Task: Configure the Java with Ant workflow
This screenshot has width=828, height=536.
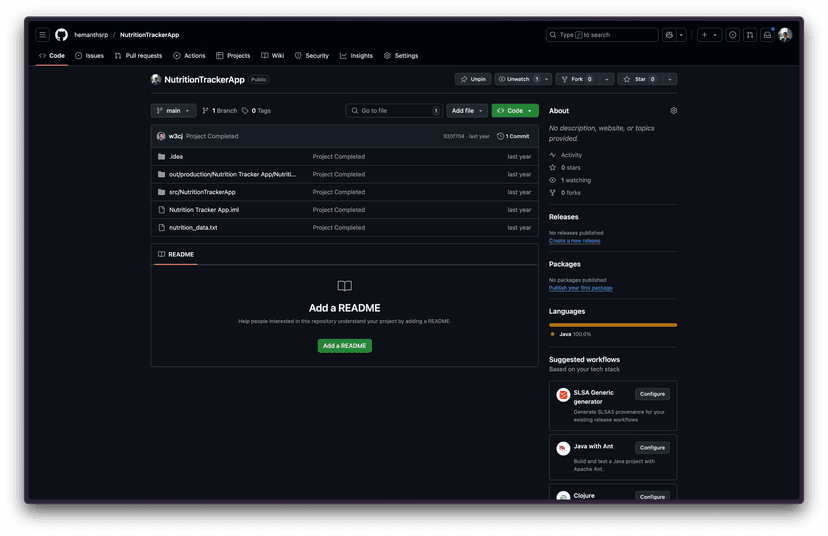Action: (652, 448)
